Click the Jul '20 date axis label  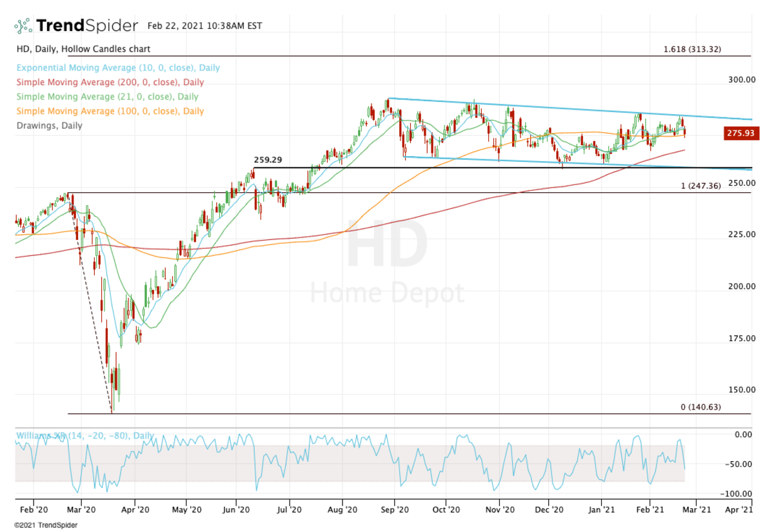[x=289, y=509]
